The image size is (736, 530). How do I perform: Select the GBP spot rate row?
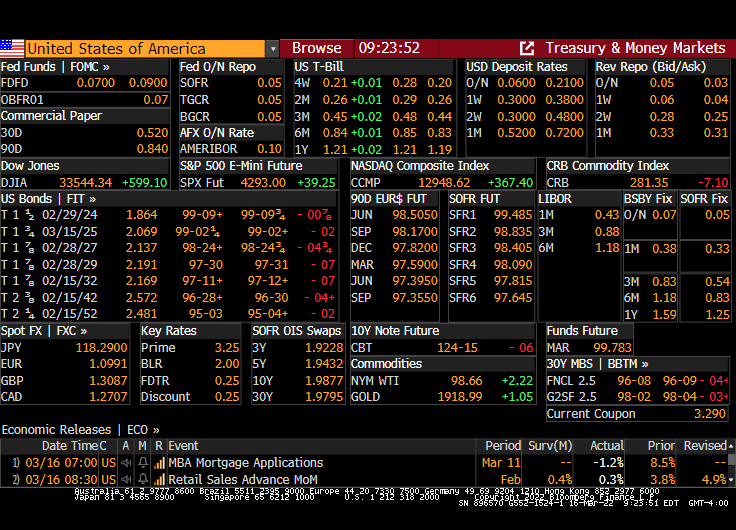[x=64, y=381]
